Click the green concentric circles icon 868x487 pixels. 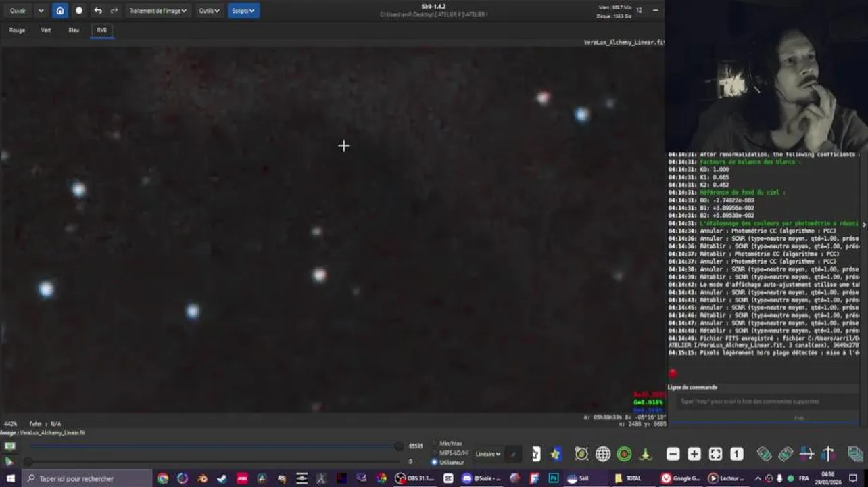pyautogui.click(x=625, y=455)
